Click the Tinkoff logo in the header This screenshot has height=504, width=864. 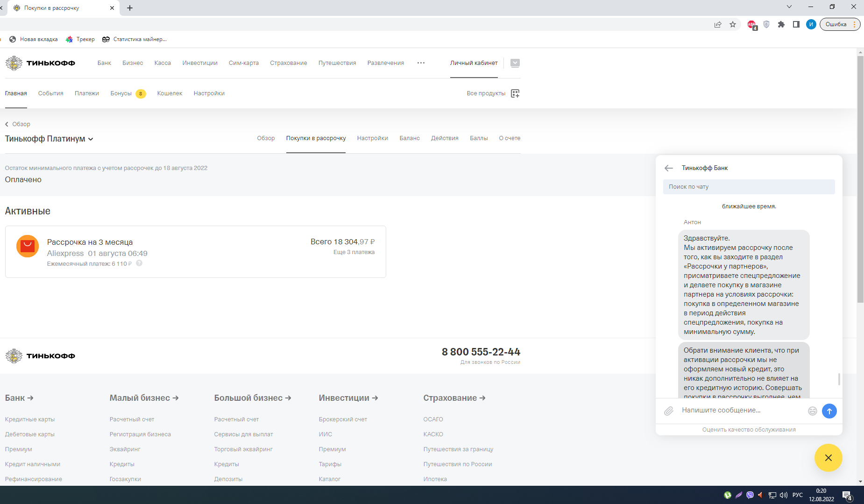(x=40, y=63)
